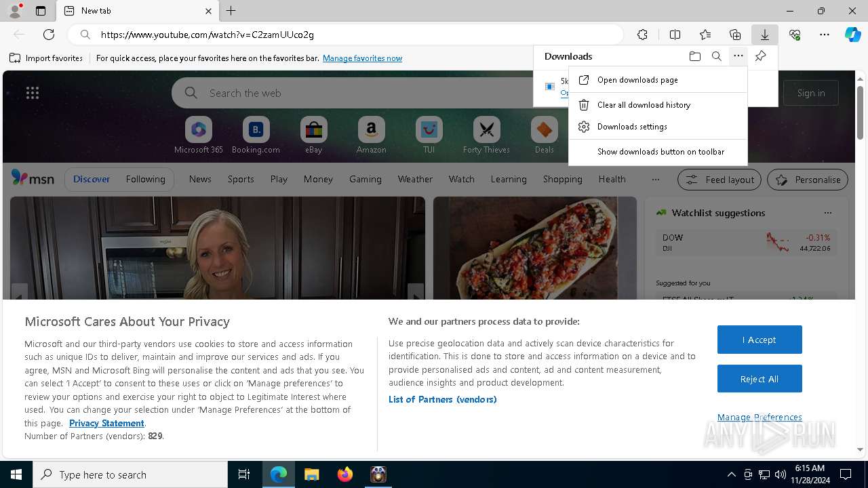Viewport: 868px width, 488px height.
Task: Open downloads folder icon in Downloads panel
Action: (694, 56)
